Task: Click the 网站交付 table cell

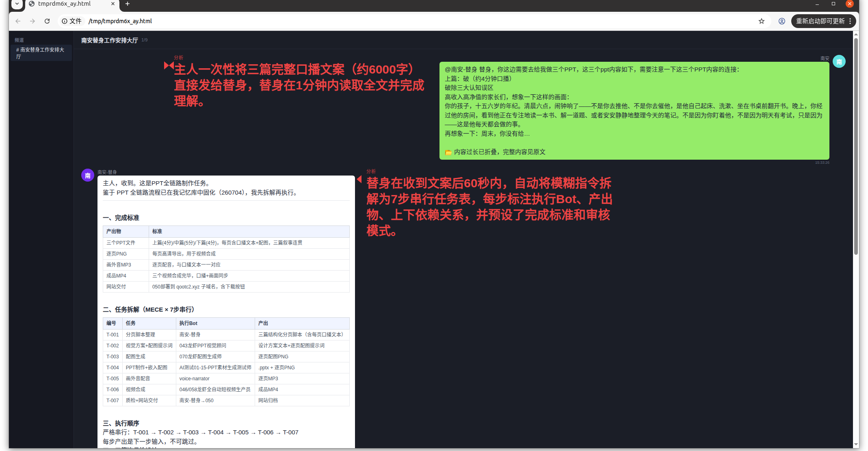Action: [126, 287]
